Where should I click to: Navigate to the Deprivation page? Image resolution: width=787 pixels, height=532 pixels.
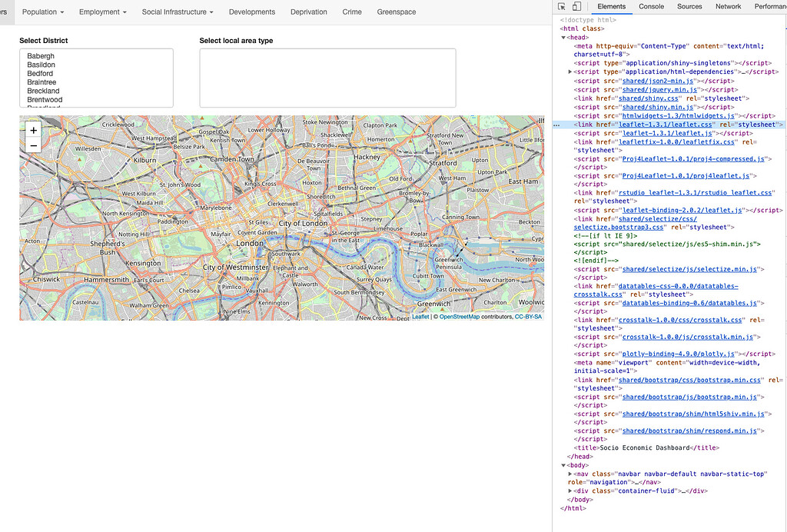[308, 12]
